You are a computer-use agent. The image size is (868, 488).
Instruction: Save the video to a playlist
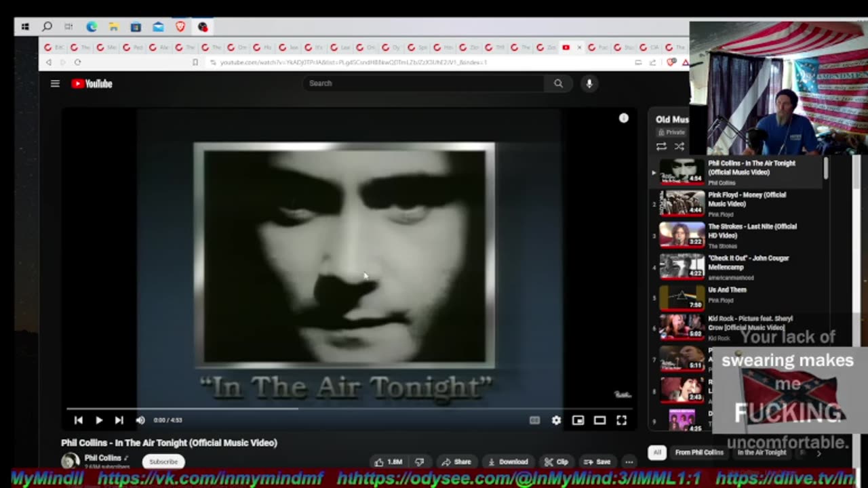pyautogui.click(x=597, y=462)
